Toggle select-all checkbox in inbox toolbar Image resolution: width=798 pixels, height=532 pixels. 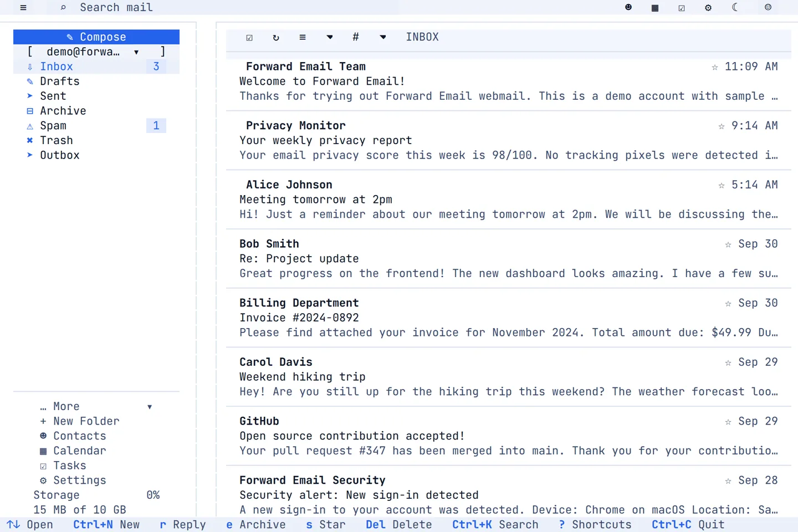(x=249, y=37)
